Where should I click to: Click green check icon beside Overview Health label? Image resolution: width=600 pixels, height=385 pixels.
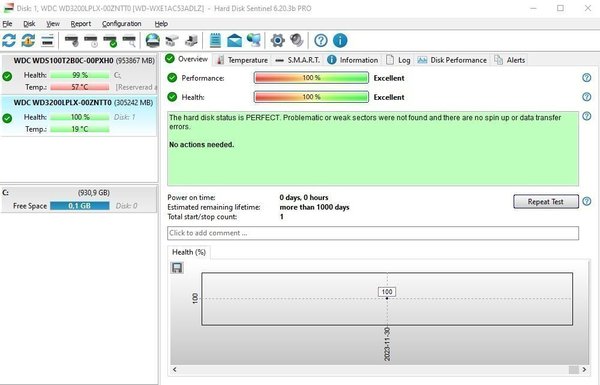click(x=172, y=97)
